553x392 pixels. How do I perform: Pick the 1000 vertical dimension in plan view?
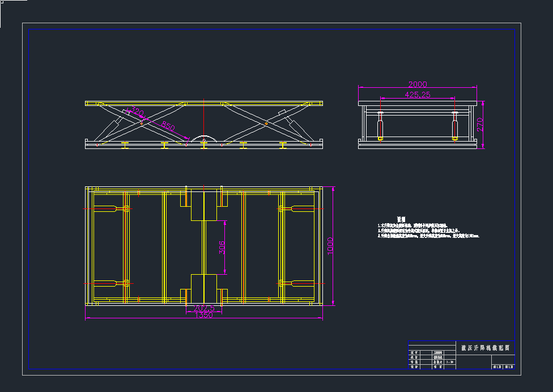pos(330,246)
